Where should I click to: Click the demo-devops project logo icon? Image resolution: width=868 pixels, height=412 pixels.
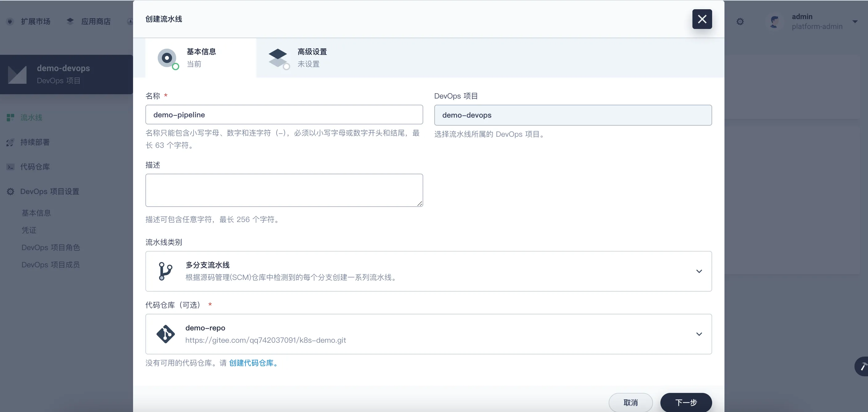click(x=17, y=75)
